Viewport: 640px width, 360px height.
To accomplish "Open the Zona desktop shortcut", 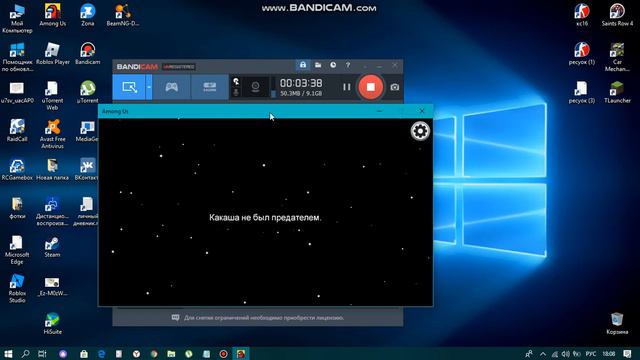I will pos(87,15).
